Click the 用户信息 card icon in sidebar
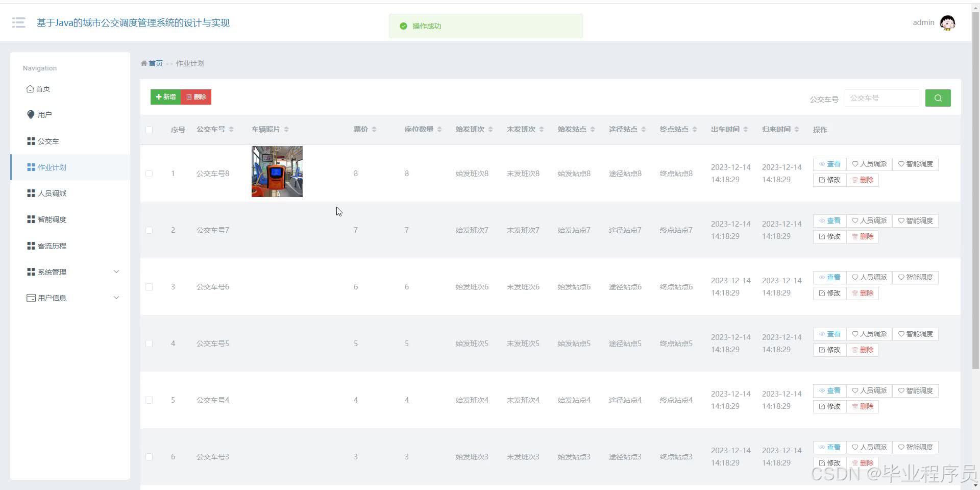Viewport: 980px width, 490px height. tap(31, 298)
